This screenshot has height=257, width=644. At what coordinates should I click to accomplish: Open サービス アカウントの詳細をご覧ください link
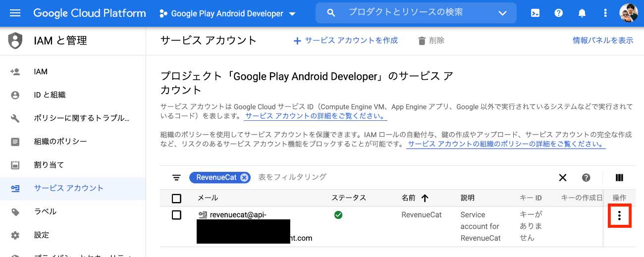[316, 116]
